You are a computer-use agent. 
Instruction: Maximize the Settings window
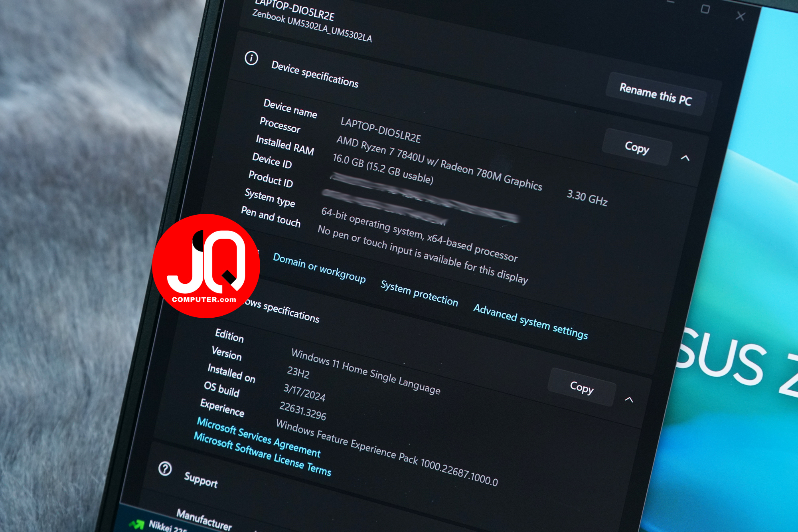705,9
